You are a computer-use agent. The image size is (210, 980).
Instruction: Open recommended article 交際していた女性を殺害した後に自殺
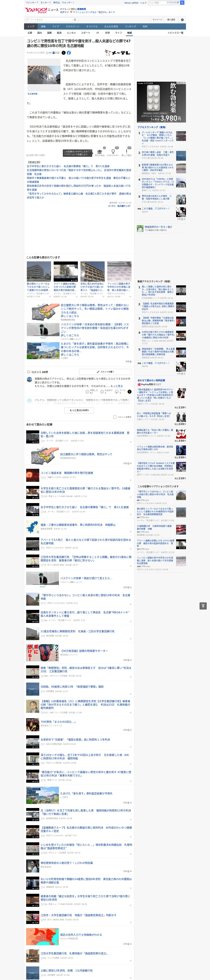click(x=85, y=434)
